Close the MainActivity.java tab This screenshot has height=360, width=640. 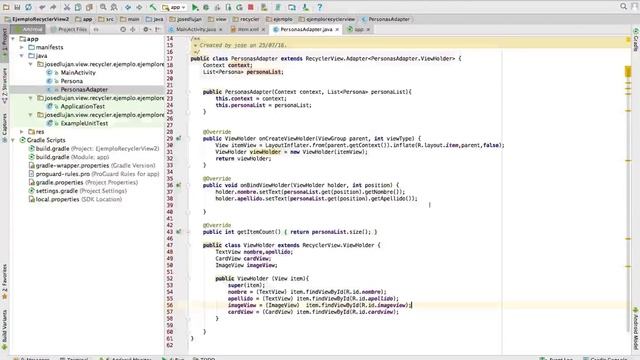(221, 29)
